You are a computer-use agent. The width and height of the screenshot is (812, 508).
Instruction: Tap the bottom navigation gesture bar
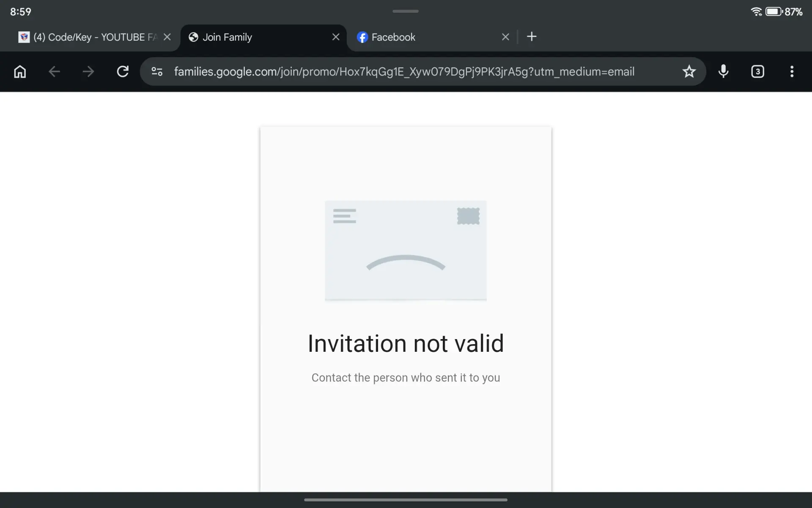coord(406,500)
